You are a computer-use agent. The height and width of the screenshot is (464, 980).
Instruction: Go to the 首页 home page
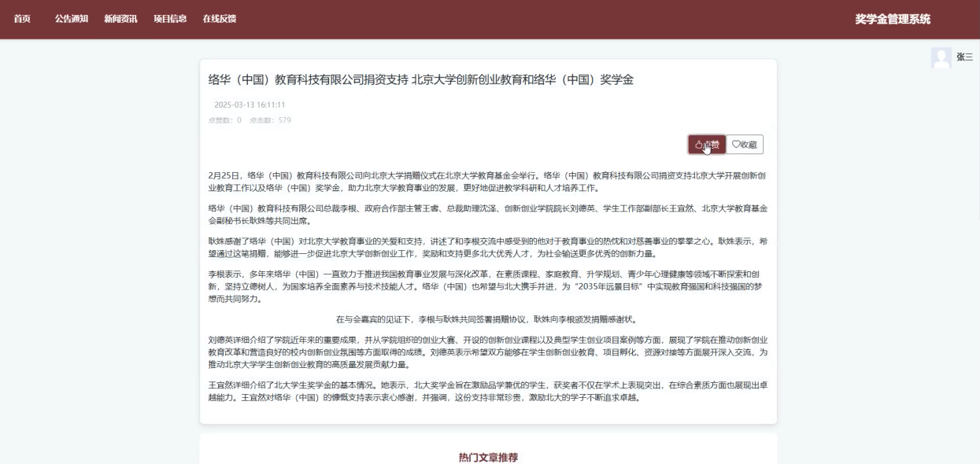[22, 19]
